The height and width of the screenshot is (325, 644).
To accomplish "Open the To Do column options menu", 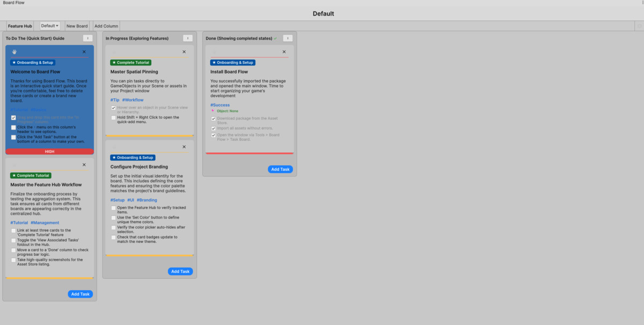I will pyautogui.click(x=88, y=38).
